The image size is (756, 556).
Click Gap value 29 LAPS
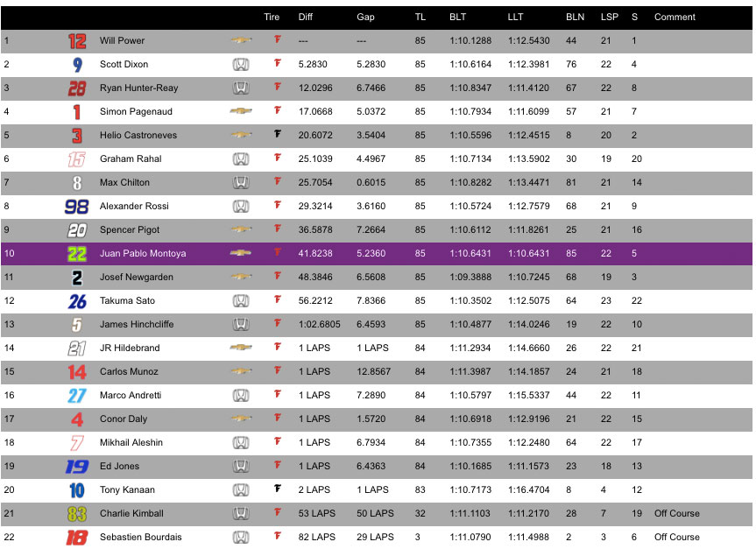point(375,538)
